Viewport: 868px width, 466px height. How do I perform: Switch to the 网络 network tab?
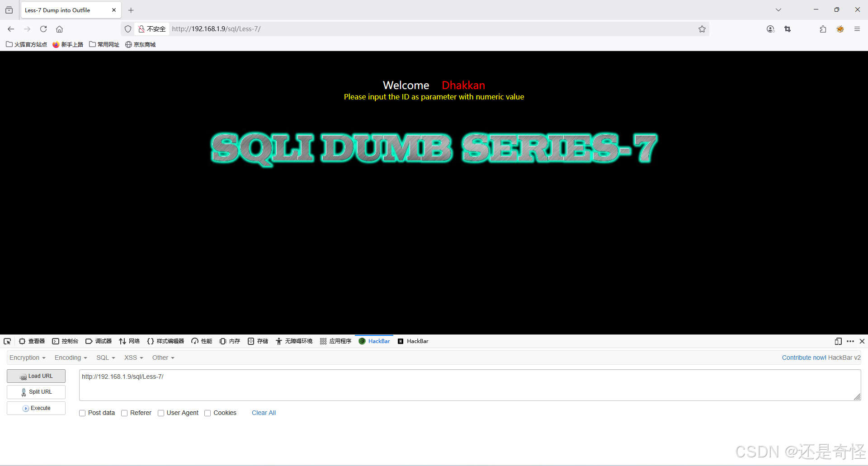click(129, 341)
